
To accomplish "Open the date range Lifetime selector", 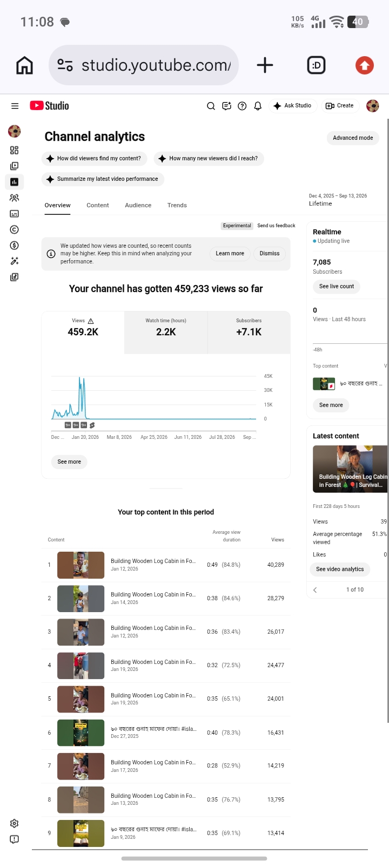I will (338, 200).
